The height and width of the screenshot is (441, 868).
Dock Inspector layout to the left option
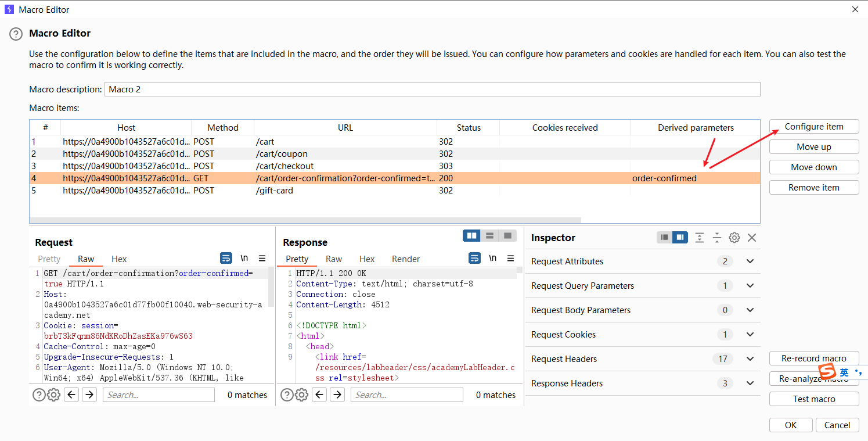click(665, 238)
